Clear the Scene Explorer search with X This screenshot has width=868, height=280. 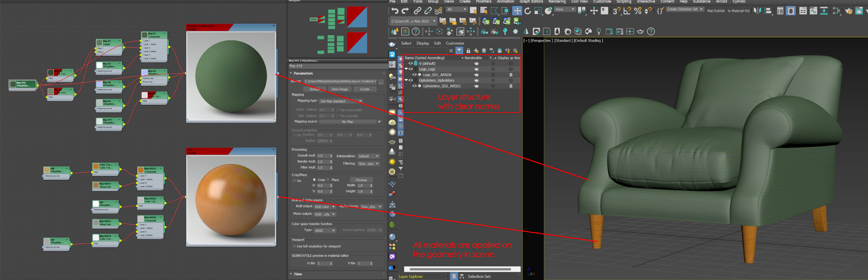coord(451,51)
